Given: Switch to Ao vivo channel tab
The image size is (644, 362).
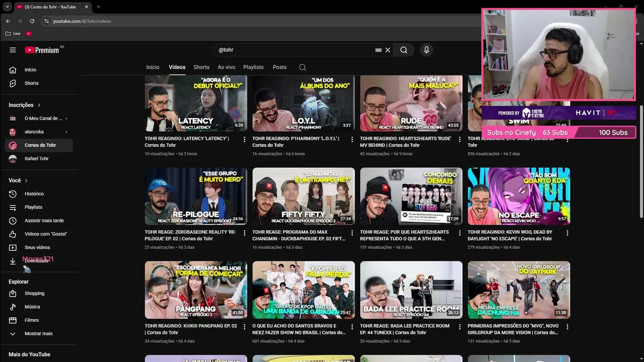Looking at the screenshot, I should pos(226,67).
